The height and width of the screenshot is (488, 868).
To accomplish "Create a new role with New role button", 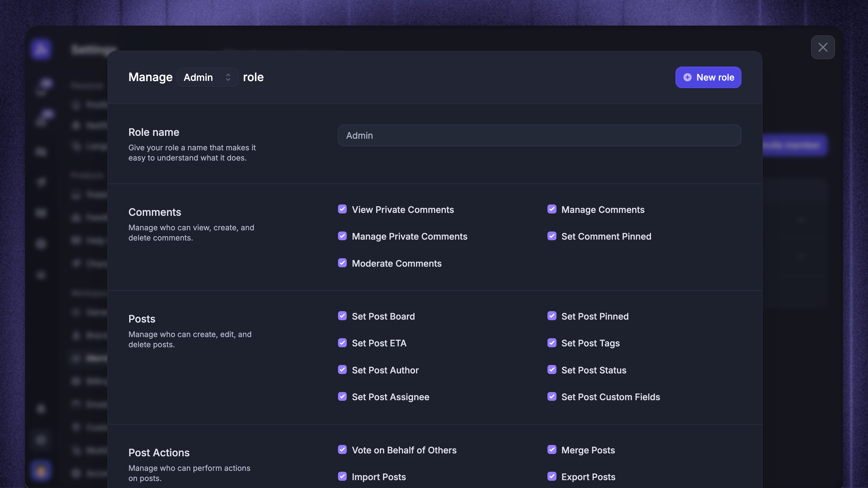I will tap(708, 77).
